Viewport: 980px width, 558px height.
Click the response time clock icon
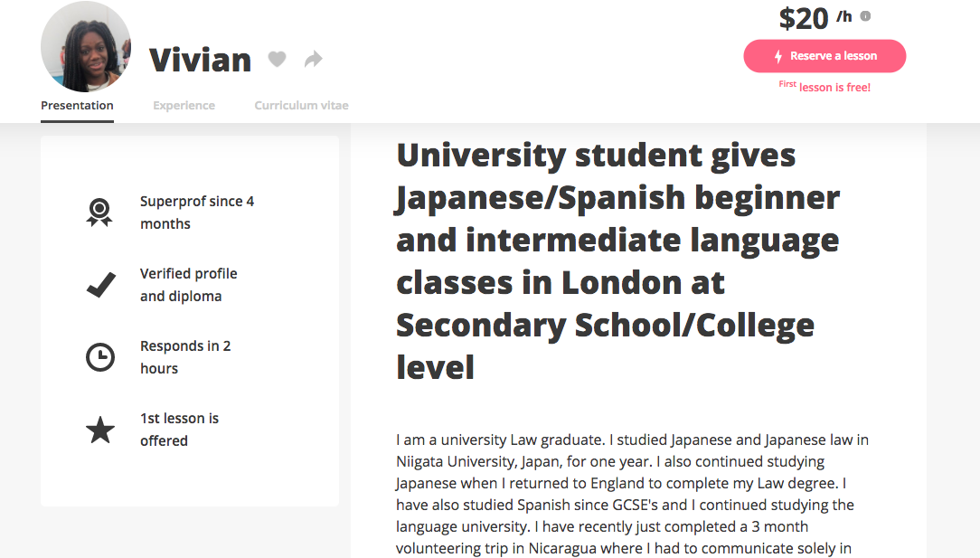[x=100, y=356]
